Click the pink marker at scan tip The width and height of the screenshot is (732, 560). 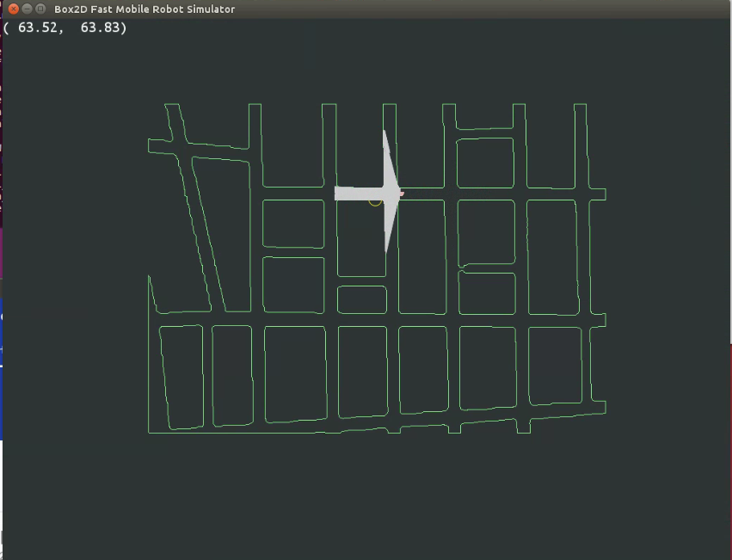[402, 194]
